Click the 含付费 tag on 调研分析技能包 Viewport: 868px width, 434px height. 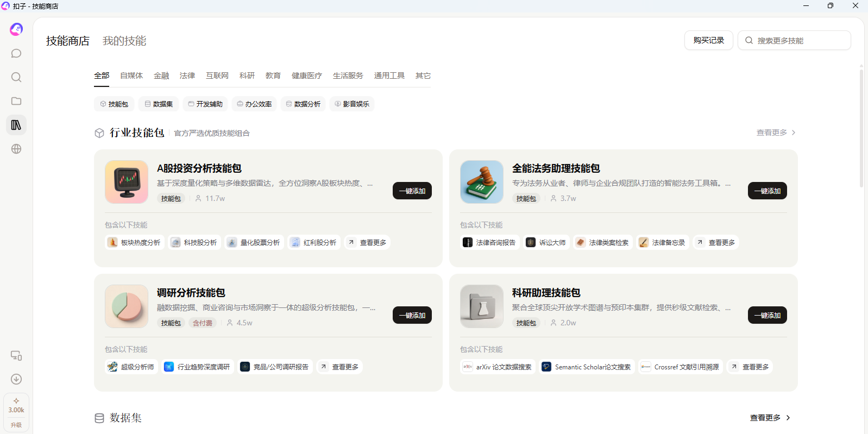click(x=203, y=323)
